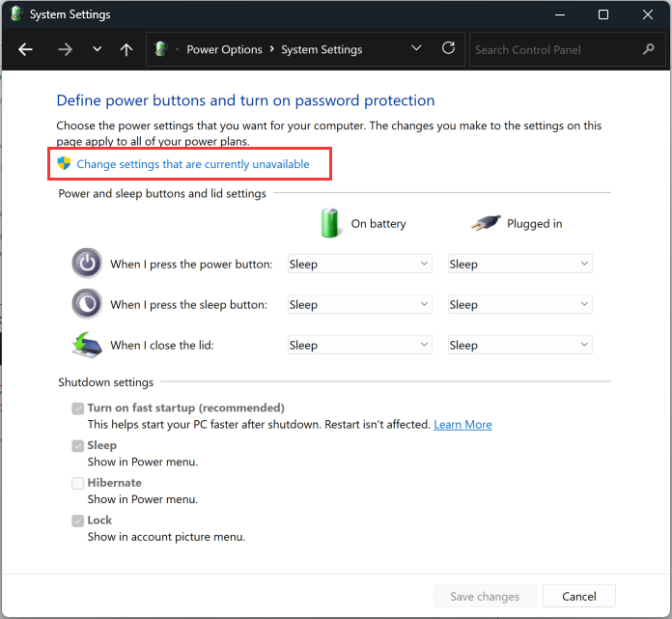Screen dimensions: 672x619
Task: Click the search magnifier icon
Action: (x=649, y=49)
